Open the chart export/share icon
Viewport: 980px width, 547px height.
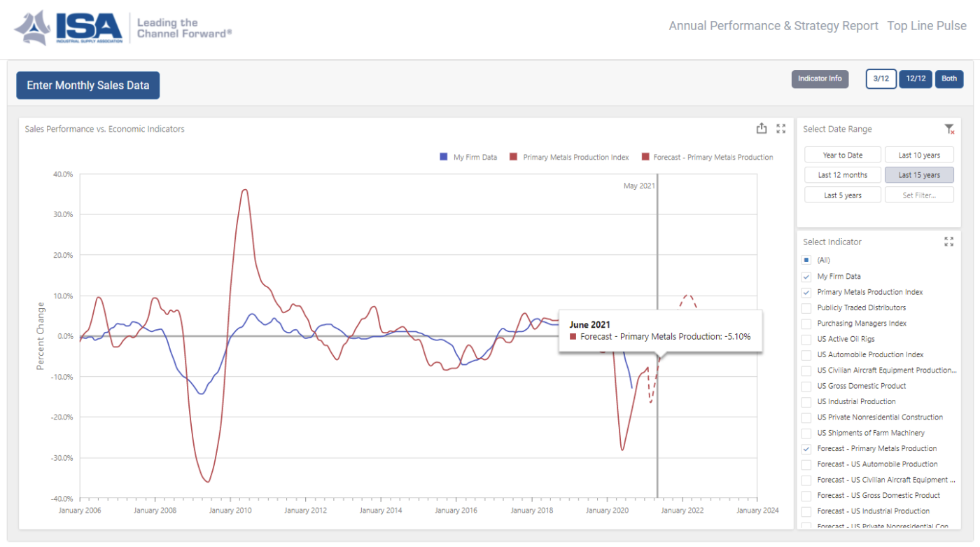pyautogui.click(x=762, y=128)
